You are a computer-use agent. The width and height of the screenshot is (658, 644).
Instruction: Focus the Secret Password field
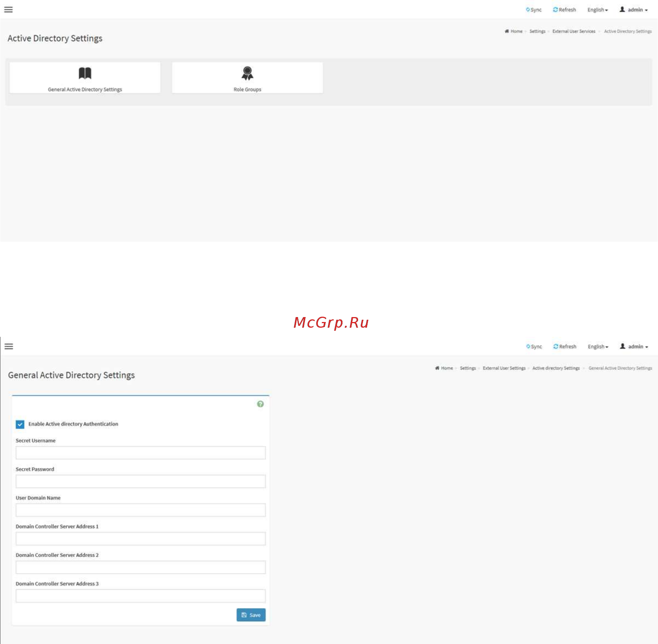tap(141, 481)
